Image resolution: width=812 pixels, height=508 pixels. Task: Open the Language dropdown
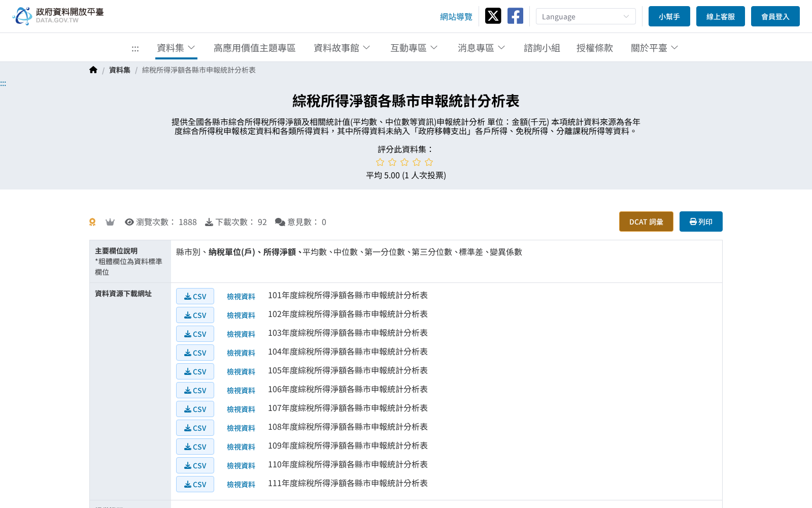[586, 16]
